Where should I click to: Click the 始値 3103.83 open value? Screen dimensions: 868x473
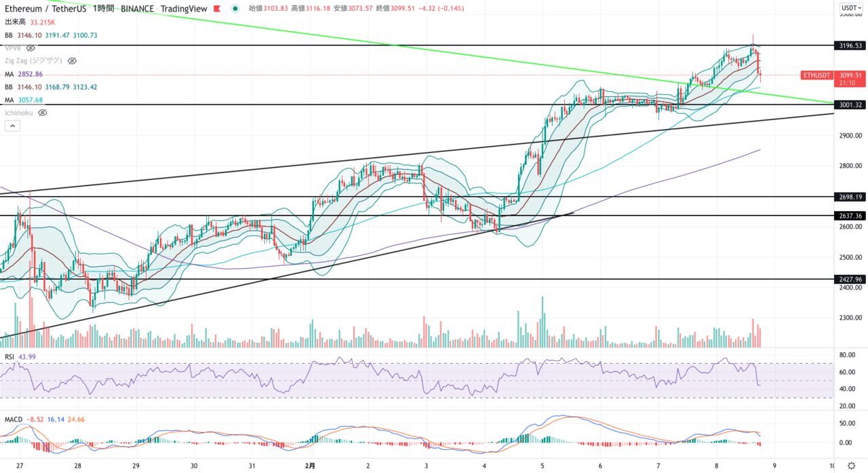[269, 9]
